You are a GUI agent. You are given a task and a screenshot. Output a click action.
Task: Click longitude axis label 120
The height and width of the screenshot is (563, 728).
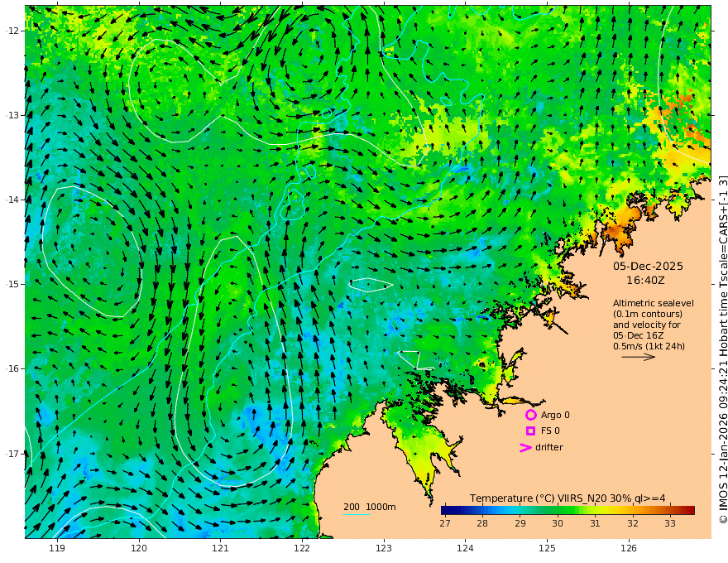pyautogui.click(x=139, y=548)
